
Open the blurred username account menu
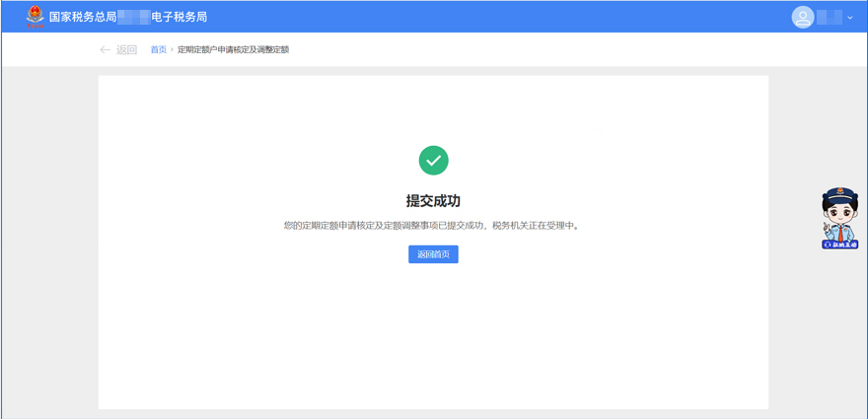(830, 17)
